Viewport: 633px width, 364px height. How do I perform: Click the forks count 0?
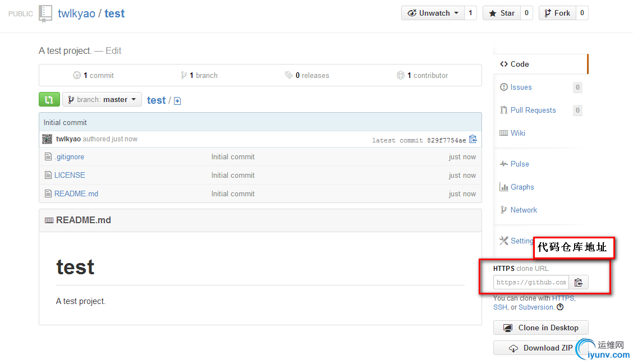[582, 13]
